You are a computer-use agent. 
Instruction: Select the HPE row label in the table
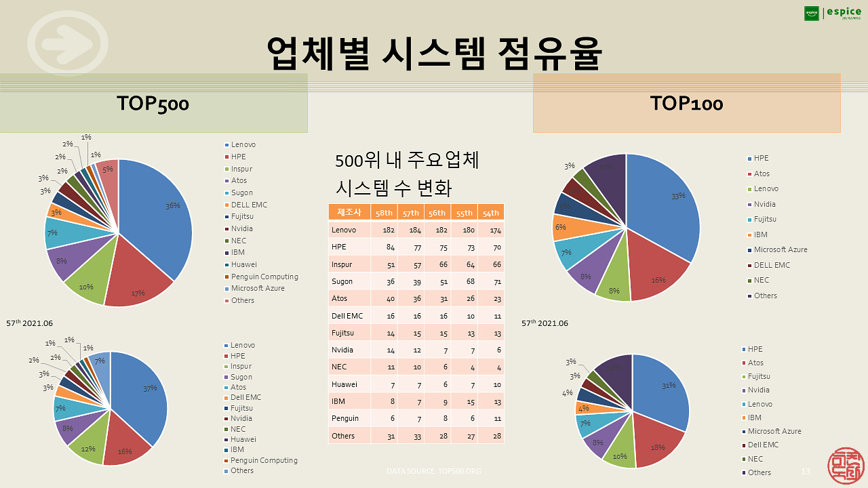point(338,247)
